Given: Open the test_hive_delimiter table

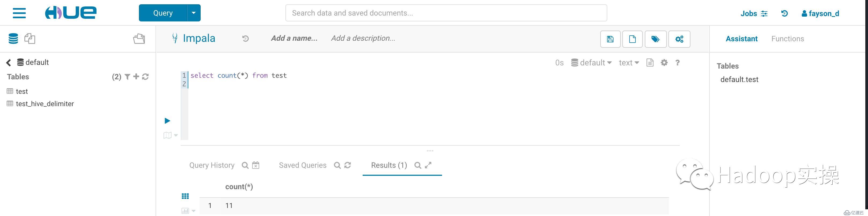Looking at the screenshot, I should (45, 104).
